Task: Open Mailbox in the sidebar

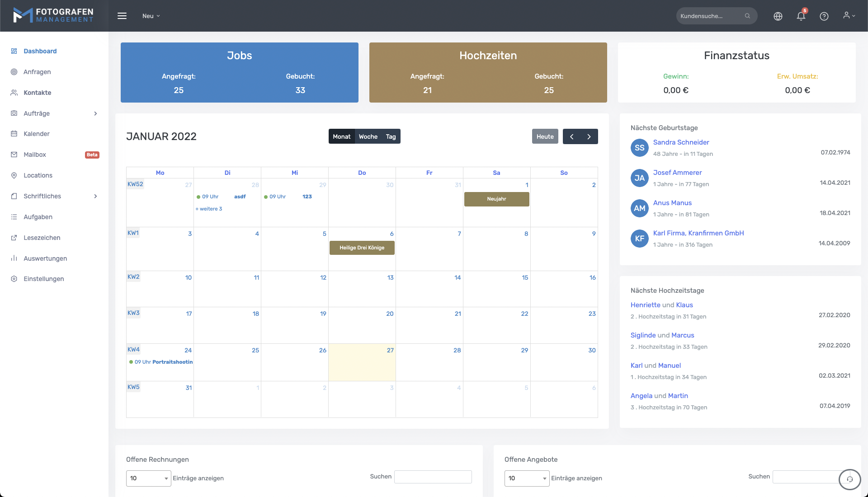Action: 35,155
